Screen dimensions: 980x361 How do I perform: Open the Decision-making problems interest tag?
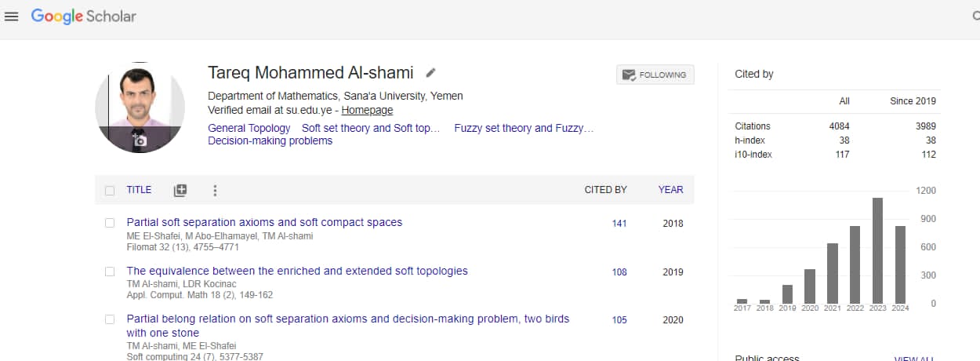[270, 141]
